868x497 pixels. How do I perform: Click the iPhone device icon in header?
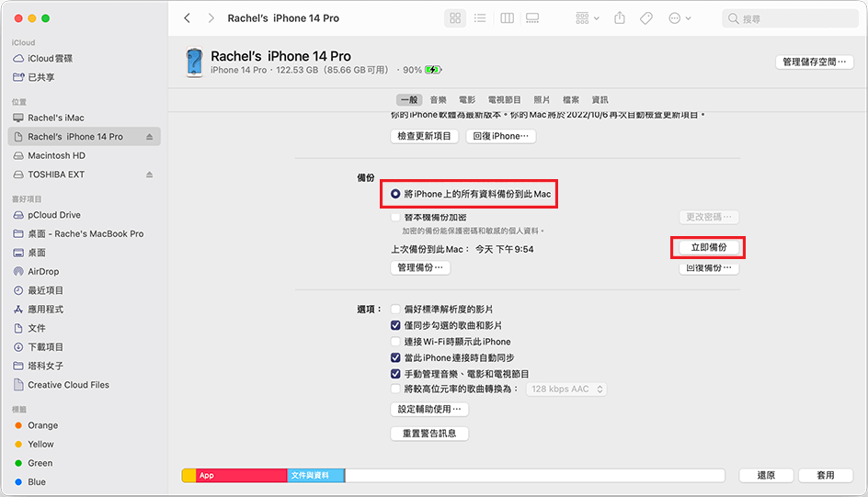click(194, 62)
